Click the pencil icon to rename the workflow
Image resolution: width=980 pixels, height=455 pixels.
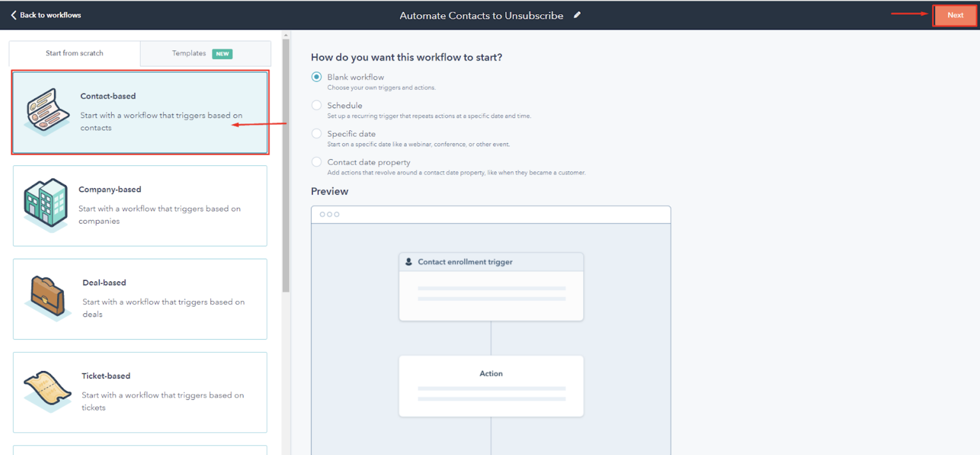pos(577,15)
